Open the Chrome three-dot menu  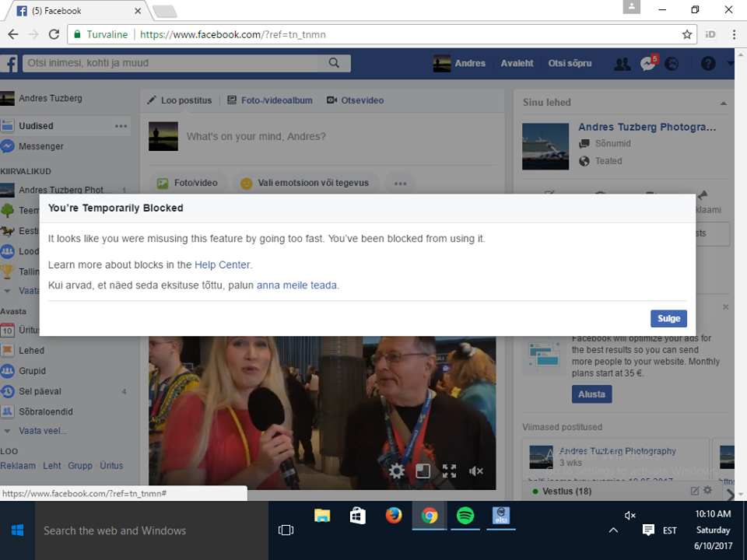click(734, 34)
